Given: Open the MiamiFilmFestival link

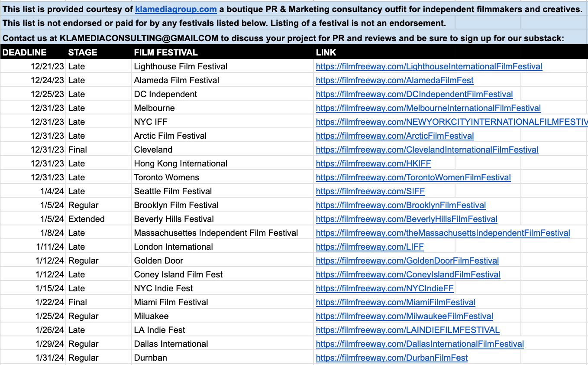Looking at the screenshot, I should click(396, 302).
